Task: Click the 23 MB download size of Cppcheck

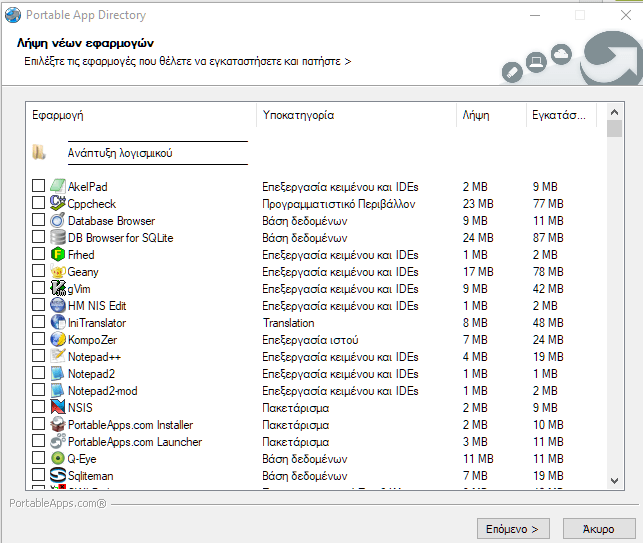Action: (x=478, y=203)
